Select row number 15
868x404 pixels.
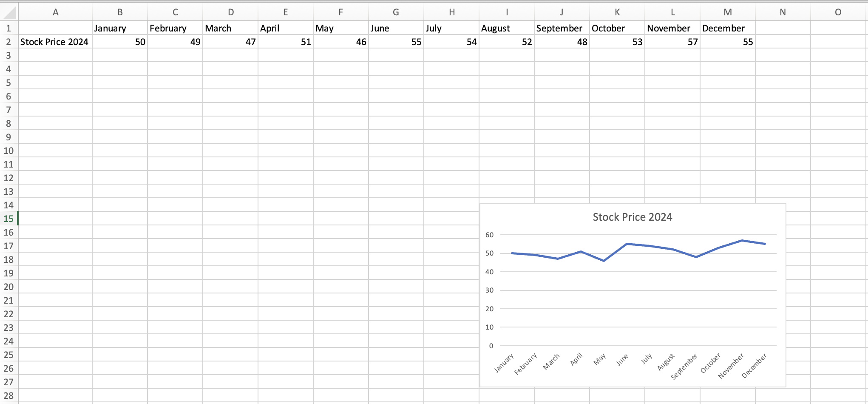[9, 219]
